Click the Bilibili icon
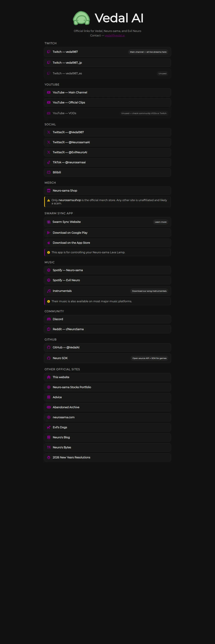 pyautogui.click(x=49, y=172)
